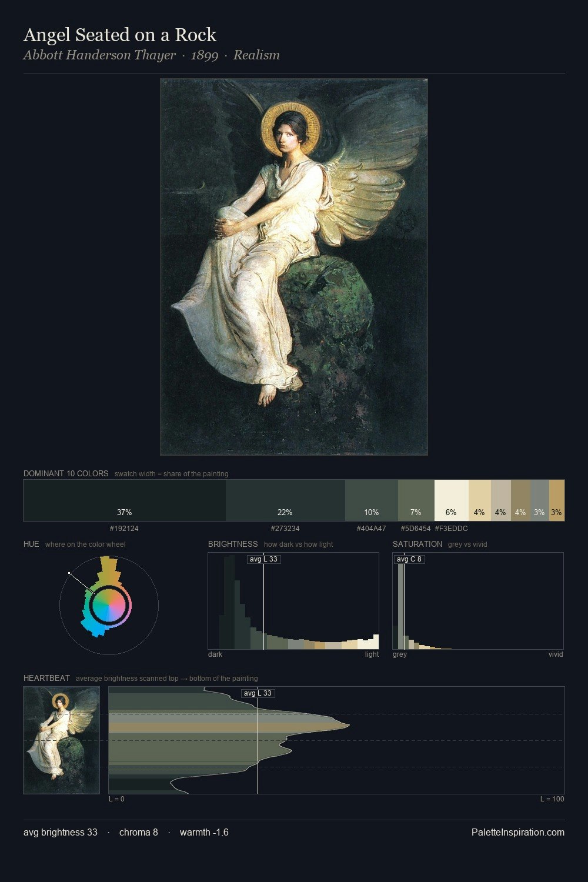Open the PaletteInspiration.com link

pyautogui.click(x=518, y=833)
